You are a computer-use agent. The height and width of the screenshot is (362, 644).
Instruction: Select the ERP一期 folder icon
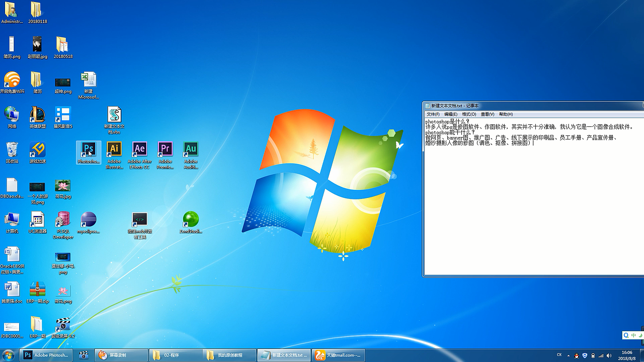pyautogui.click(x=37, y=327)
